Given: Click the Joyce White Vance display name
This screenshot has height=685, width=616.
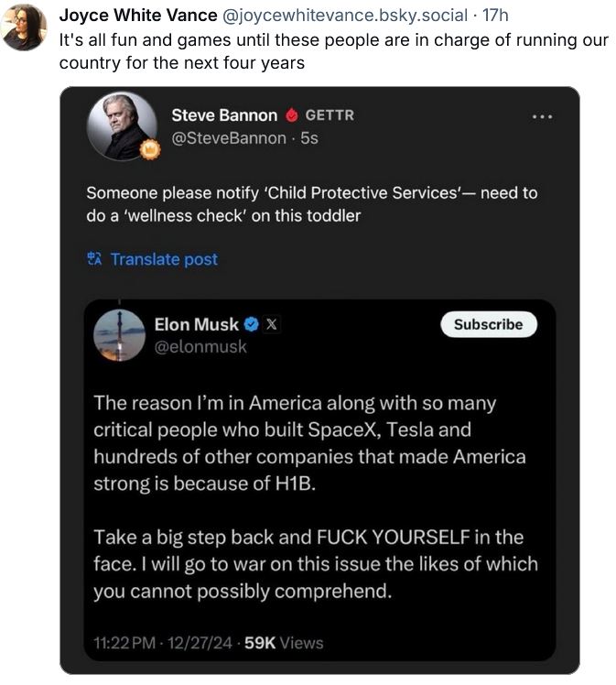Looking at the screenshot, I should pos(138,16).
